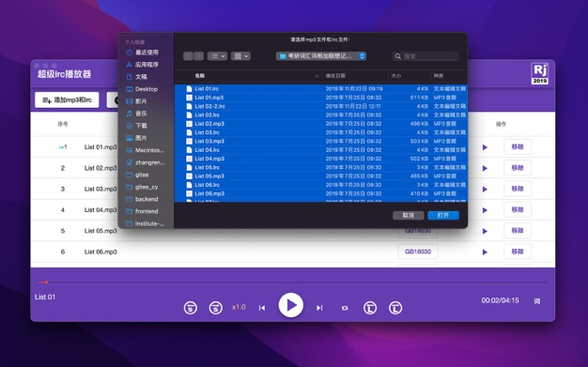This screenshot has height=367, width=588.
Task: Open the list view mode dropdown
Action: [x=217, y=56]
